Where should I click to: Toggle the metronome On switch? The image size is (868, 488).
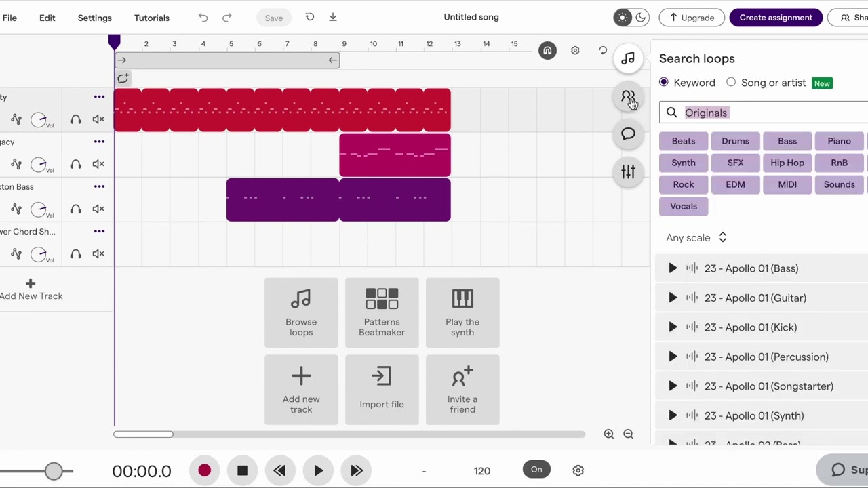coord(536,469)
